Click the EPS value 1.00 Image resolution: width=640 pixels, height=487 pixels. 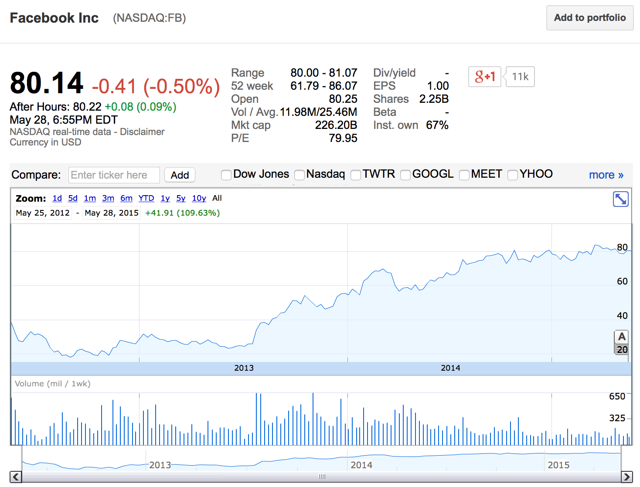click(438, 86)
